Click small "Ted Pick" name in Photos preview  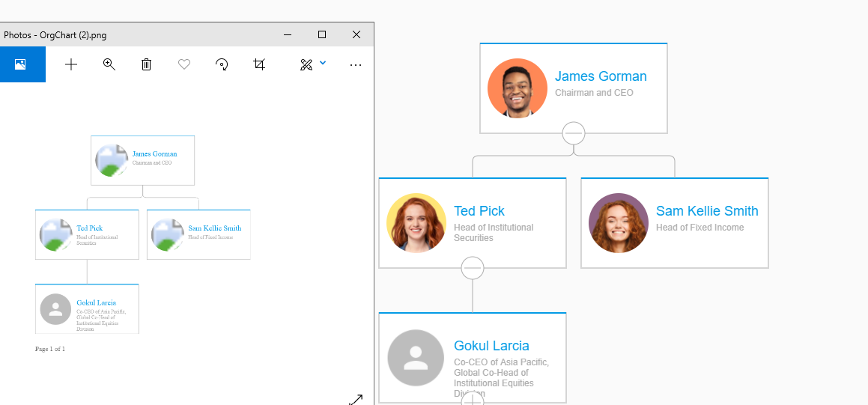pos(90,228)
